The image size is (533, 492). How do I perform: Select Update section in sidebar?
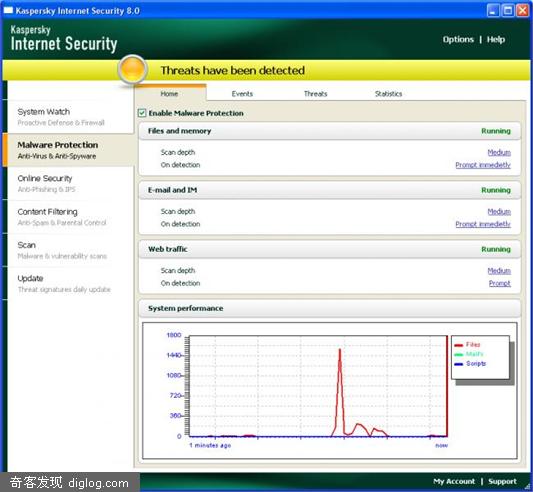[70, 283]
